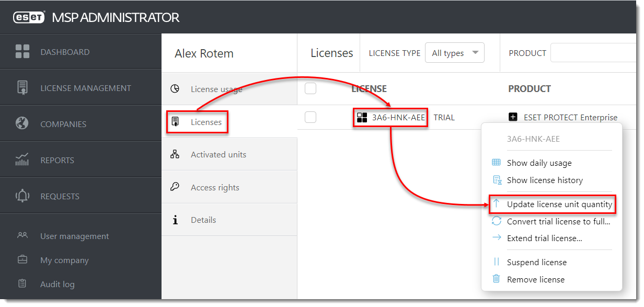The image size is (644, 307).
Task: Click ESET PROTECT Enterprise product name
Action: (570, 117)
